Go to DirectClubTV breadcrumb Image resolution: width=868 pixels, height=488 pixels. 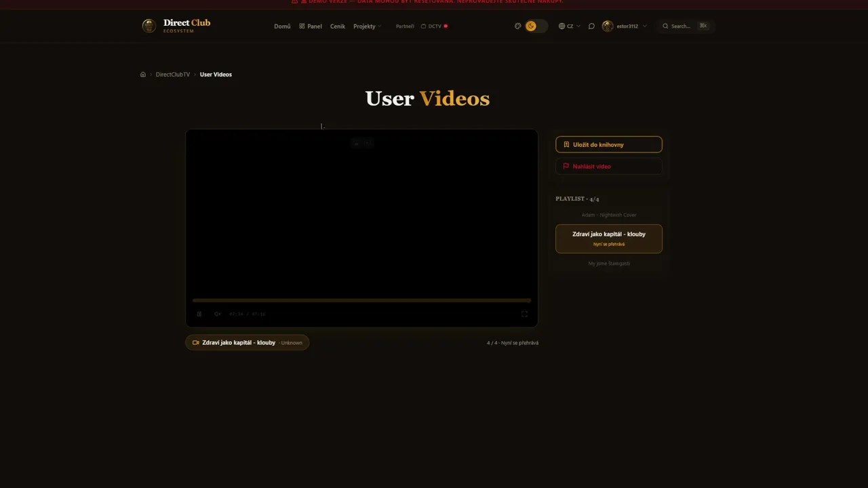pyautogui.click(x=173, y=75)
